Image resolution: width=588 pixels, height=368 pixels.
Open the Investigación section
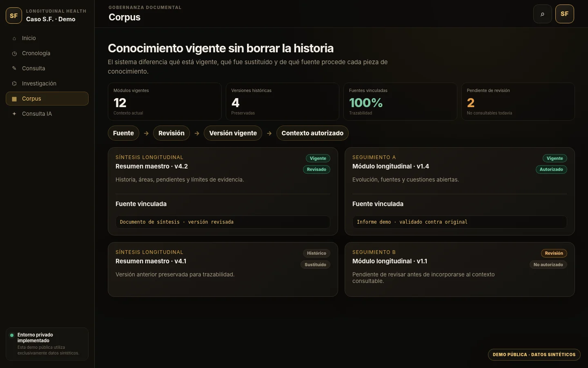pyautogui.click(x=47, y=83)
